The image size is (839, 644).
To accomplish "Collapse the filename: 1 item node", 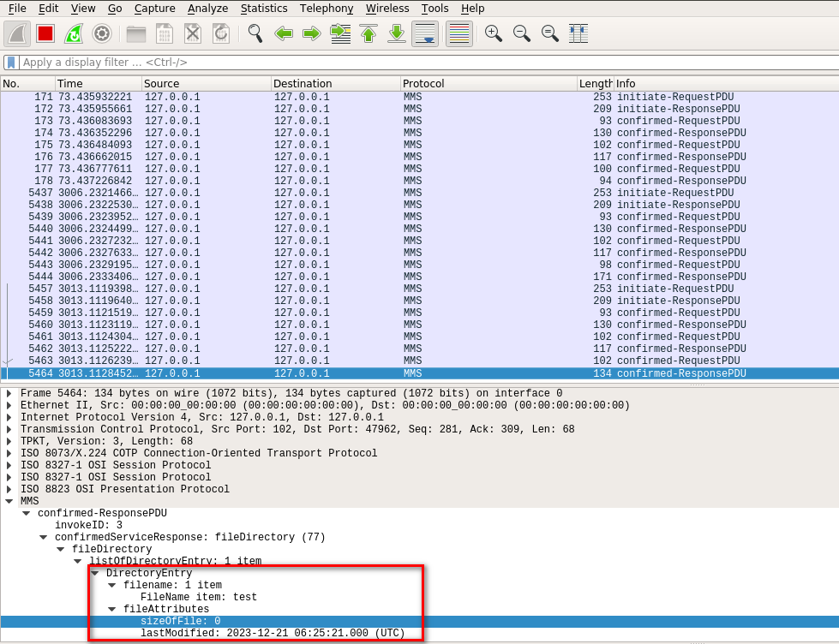I will pos(112,585).
